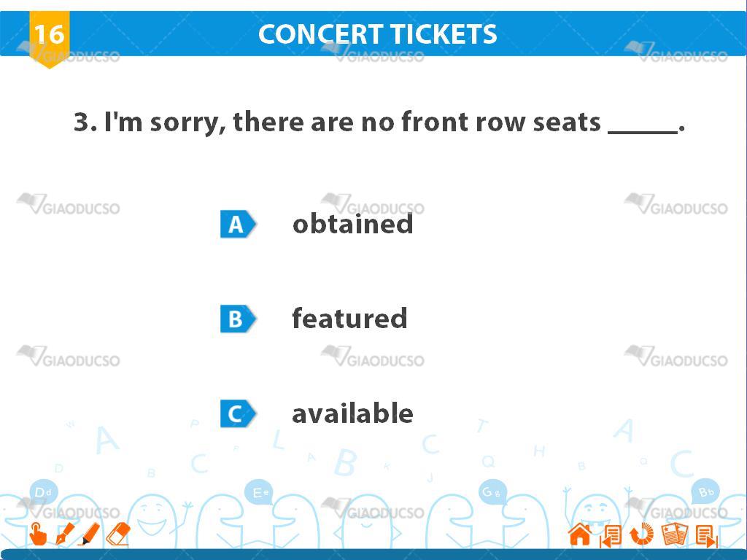747x560 pixels.
Task: Open the document pages overview icon
Action: pos(674,534)
